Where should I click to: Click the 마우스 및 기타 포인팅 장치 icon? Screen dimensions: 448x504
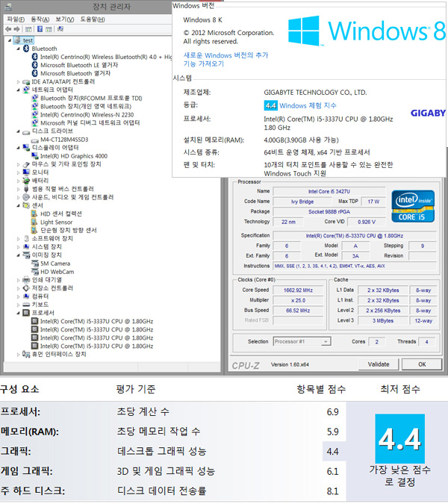(26, 164)
